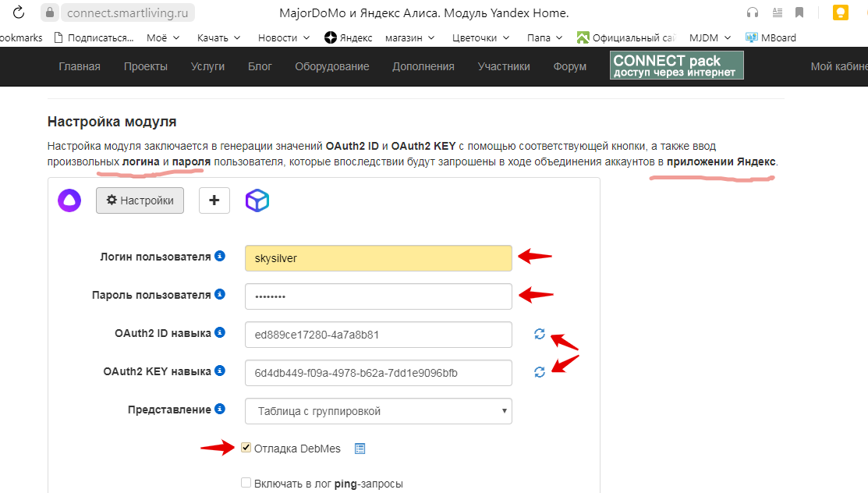Click the purple Alice logo icon
Viewport: 868px width, 493px height.
click(x=69, y=200)
